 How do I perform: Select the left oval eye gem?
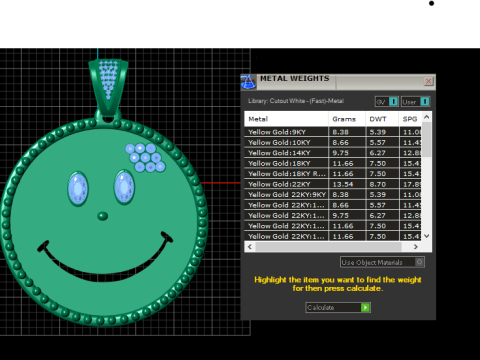click(78, 188)
